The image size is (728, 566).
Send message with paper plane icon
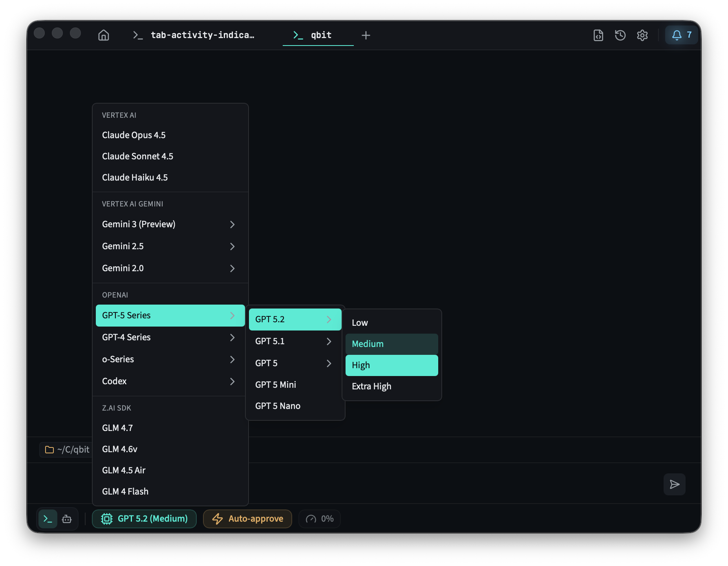coord(675,484)
